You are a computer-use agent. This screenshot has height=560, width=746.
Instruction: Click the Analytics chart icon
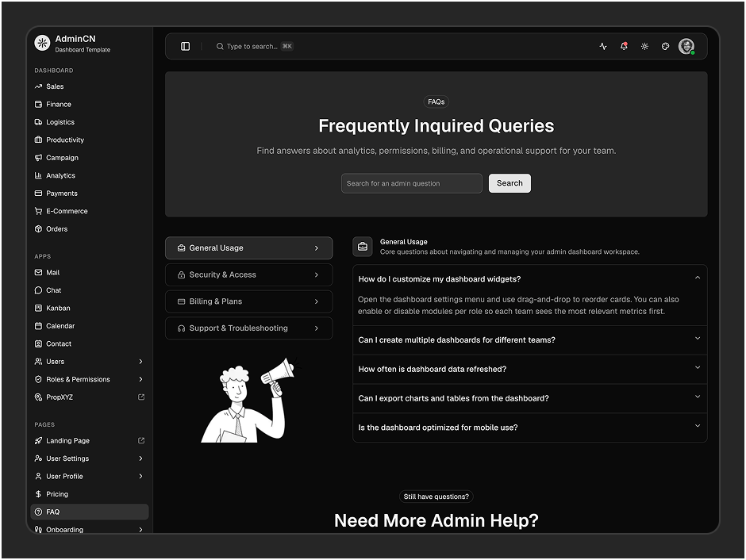(39, 175)
